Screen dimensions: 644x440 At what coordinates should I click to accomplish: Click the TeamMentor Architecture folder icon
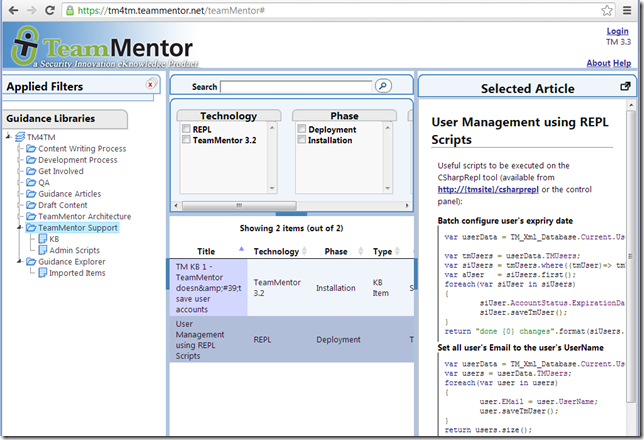(x=31, y=216)
